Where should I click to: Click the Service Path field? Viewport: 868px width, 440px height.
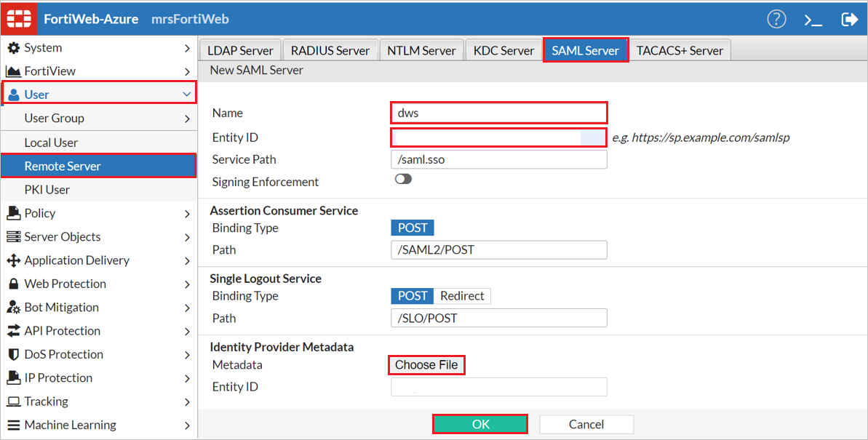[x=499, y=160]
